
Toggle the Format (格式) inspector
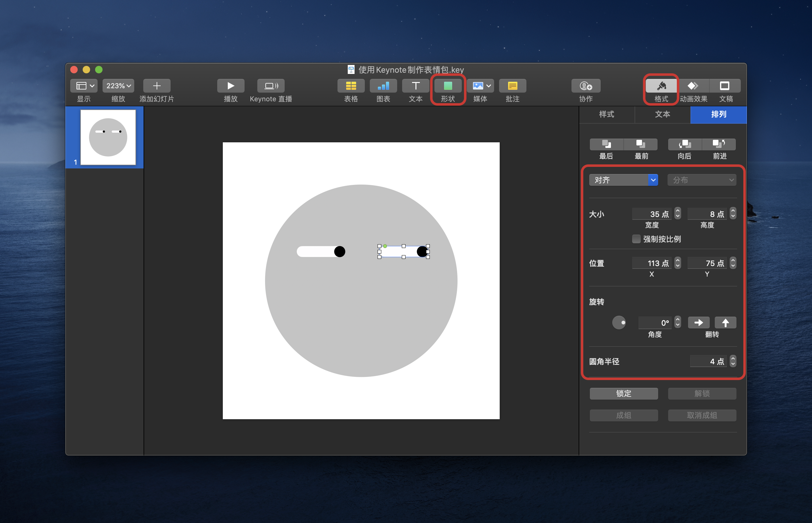(x=661, y=86)
